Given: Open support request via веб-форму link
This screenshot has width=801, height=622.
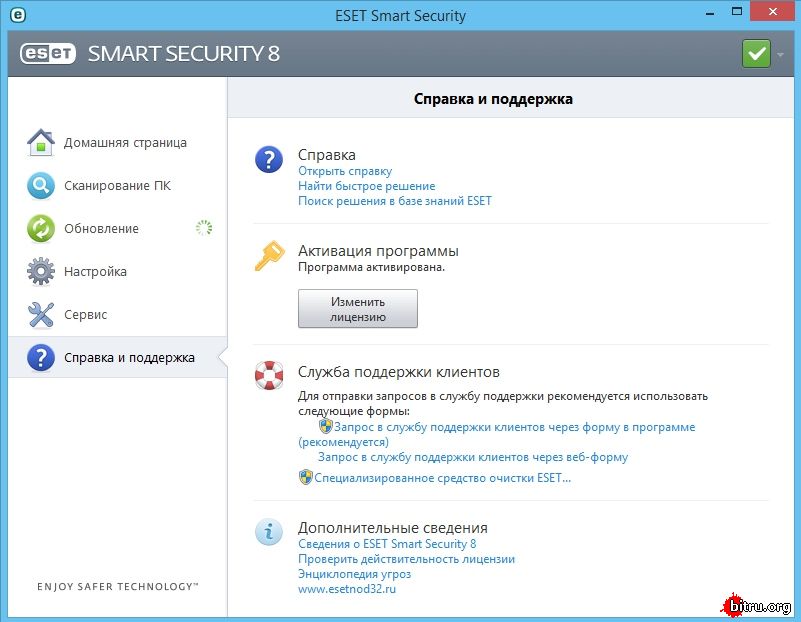Looking at the screenshot, I should pos(473,457).
